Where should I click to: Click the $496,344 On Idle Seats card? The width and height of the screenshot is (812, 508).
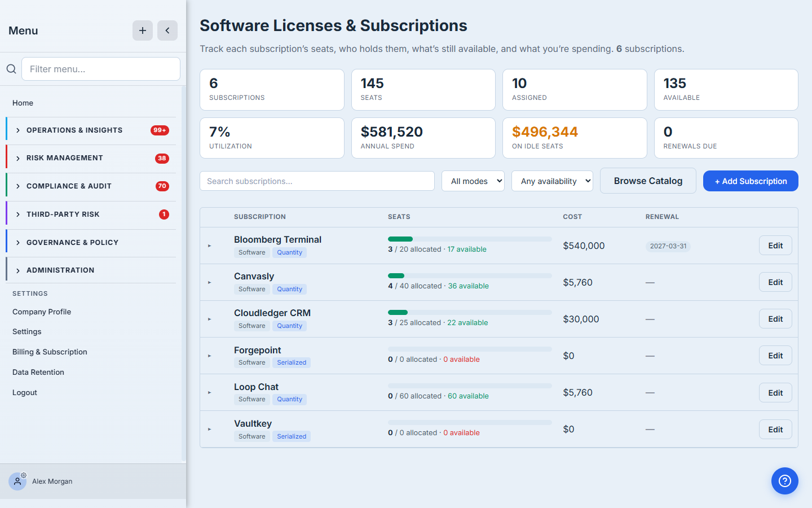[x=575, y=138]
